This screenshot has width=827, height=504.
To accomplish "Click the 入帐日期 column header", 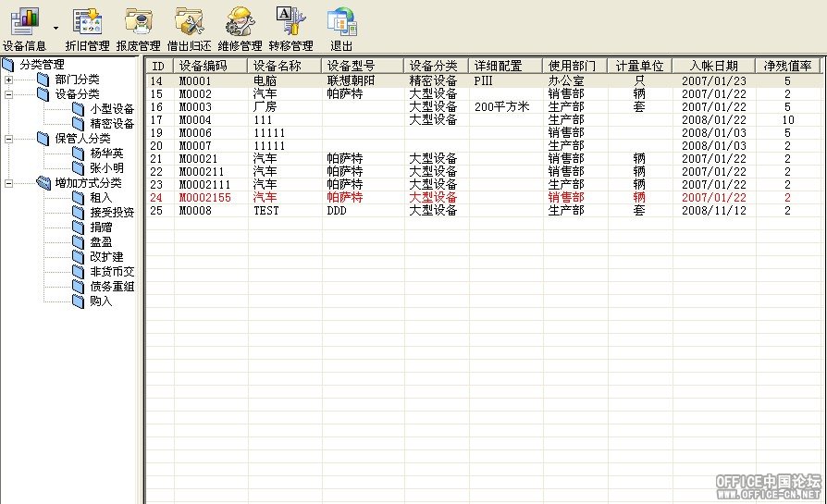I will click(714, 66).
